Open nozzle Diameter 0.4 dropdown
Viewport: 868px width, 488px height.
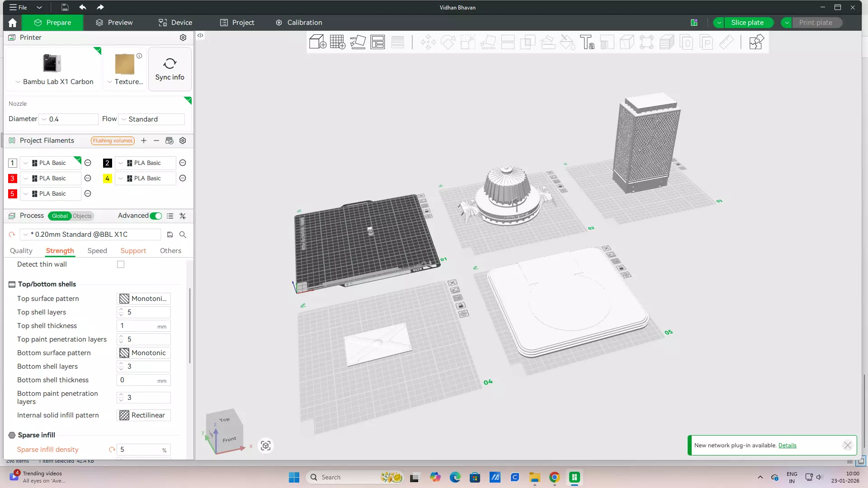(69, 119)
